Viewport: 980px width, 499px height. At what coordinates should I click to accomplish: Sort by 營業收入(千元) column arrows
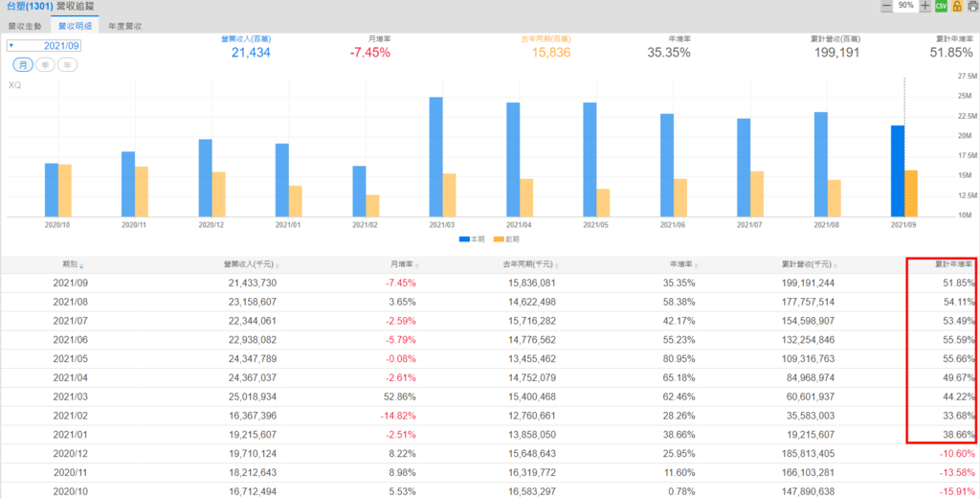pos(277,265)
